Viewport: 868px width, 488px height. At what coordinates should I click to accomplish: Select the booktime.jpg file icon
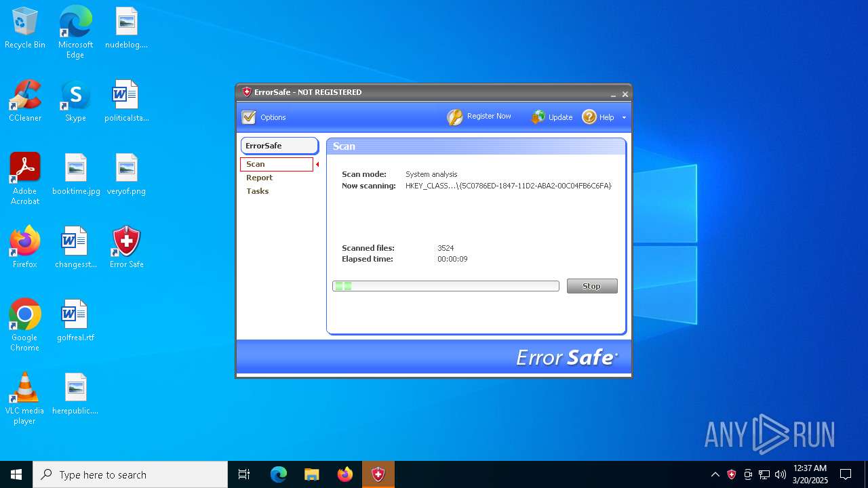(x=75, y=174)
